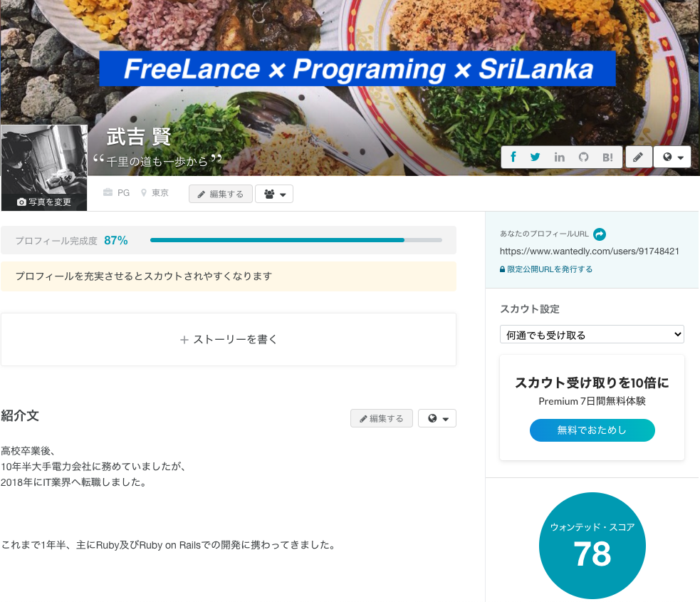Click the プロフィール完成度 label

pyautogui.click(x=56, y=241)
